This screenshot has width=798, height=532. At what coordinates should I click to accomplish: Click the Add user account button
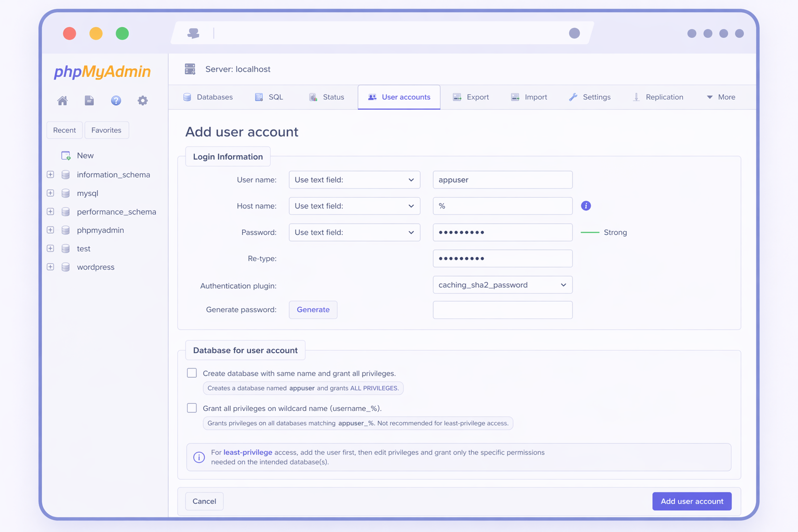[x=691, y=501]
